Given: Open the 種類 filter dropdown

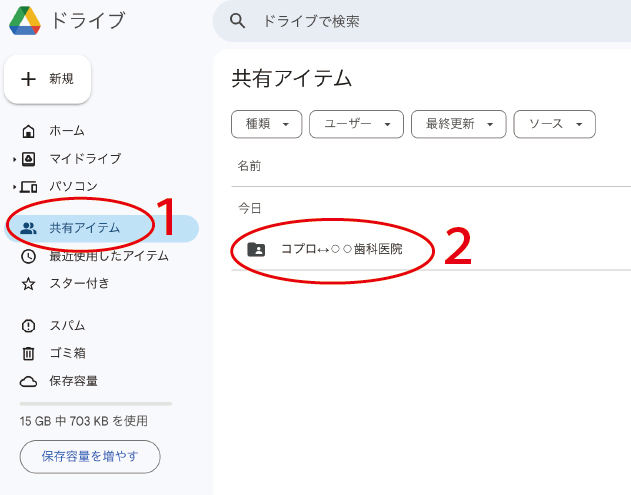Looking at the screenshot, I should (266, 124).
